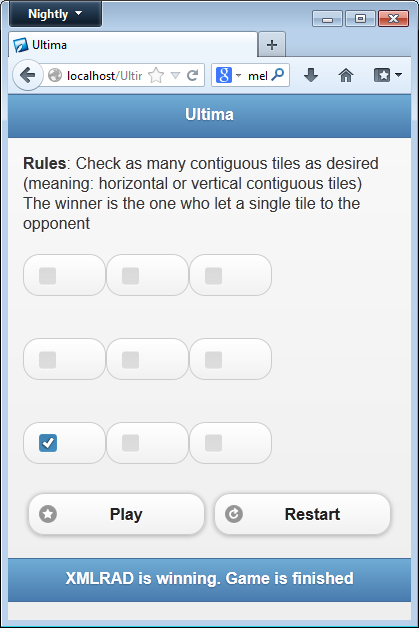Bookmark this page with the star icon

click(156, 75)
